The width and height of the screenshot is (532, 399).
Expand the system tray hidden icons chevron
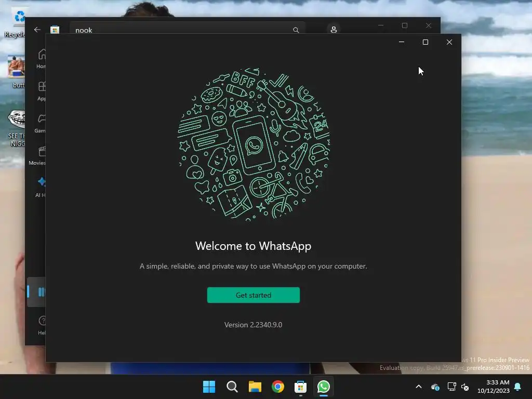(x=419, y=387)
